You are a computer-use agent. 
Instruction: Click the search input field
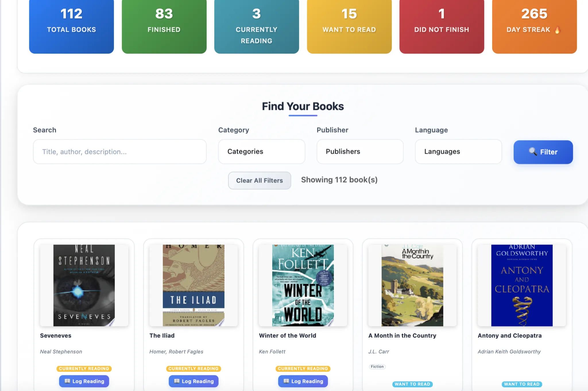(x=120, y=151)
